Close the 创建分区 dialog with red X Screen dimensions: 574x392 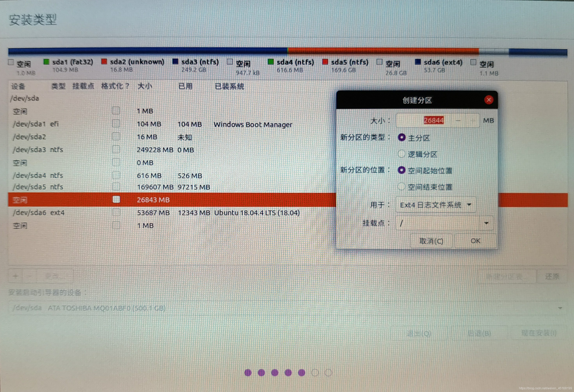click(488, 100)
